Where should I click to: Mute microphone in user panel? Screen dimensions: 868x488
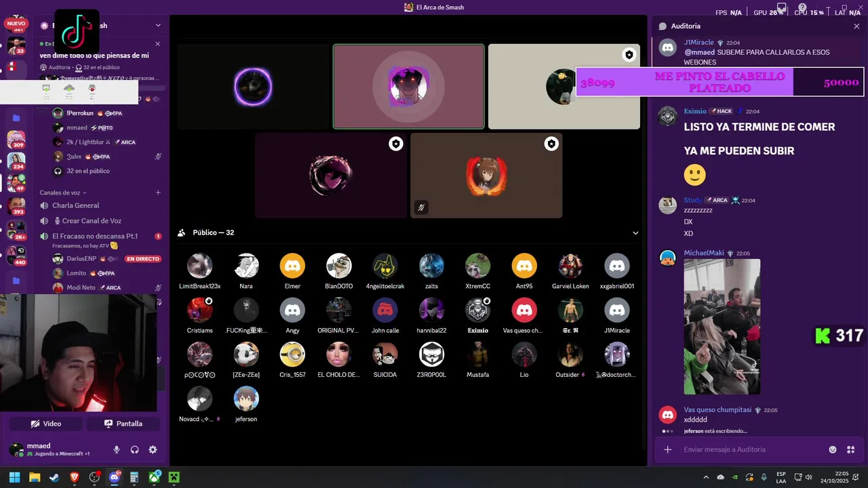click(x=117, y=449)
